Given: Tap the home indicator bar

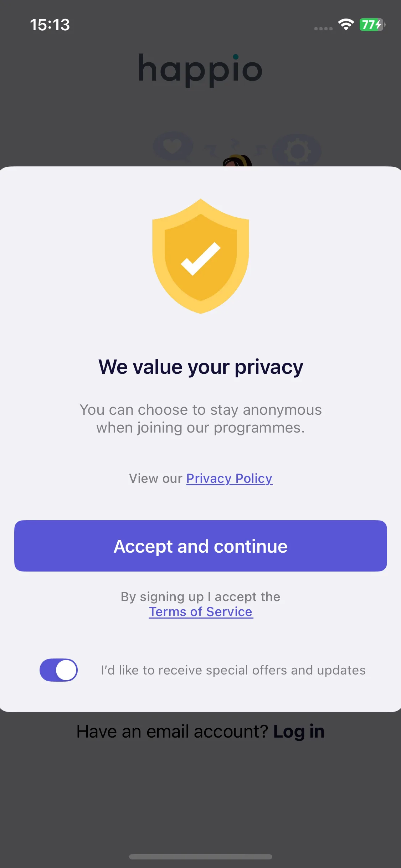Looking at the screenshot, I should point(201,857).
